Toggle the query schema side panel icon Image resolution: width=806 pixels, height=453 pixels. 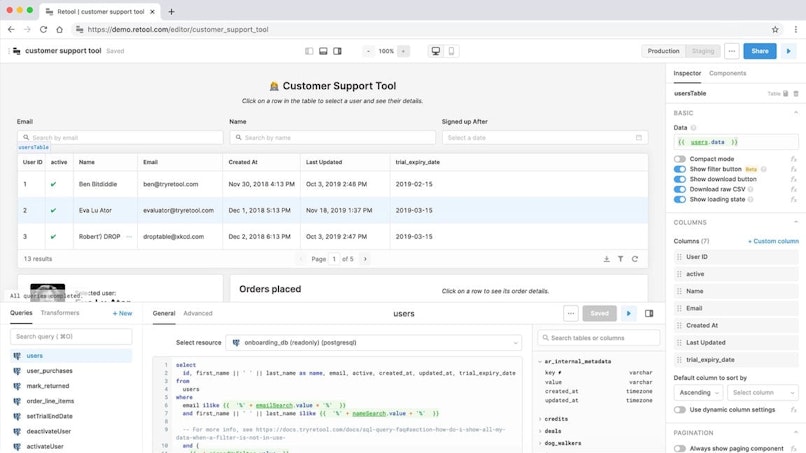[x=649, y=313]
